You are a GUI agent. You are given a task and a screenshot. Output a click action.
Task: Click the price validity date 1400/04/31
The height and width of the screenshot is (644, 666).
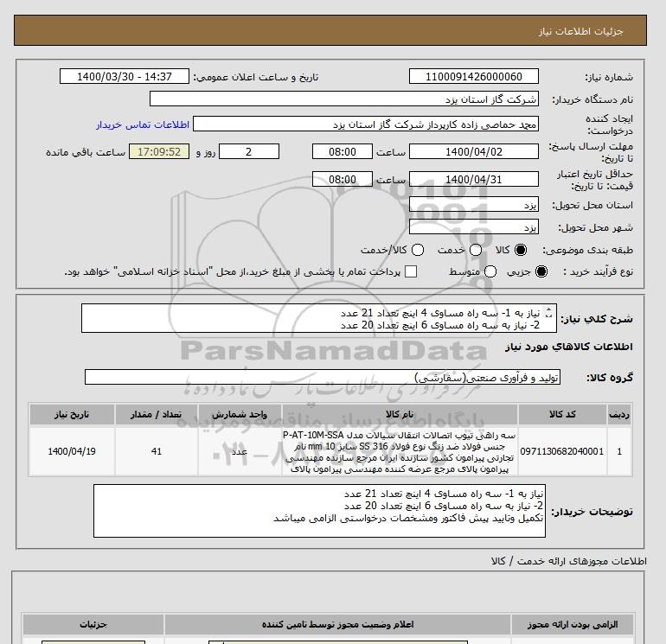pyautogui.click(x=474, y=179)
